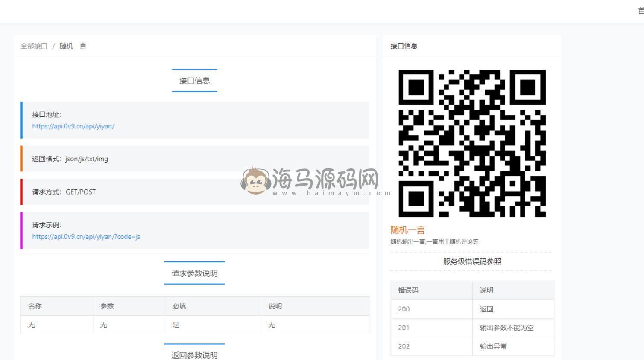Screen dimensions: 644x360
Task: Click the 输出异常 cell
Action: (513, 346)
